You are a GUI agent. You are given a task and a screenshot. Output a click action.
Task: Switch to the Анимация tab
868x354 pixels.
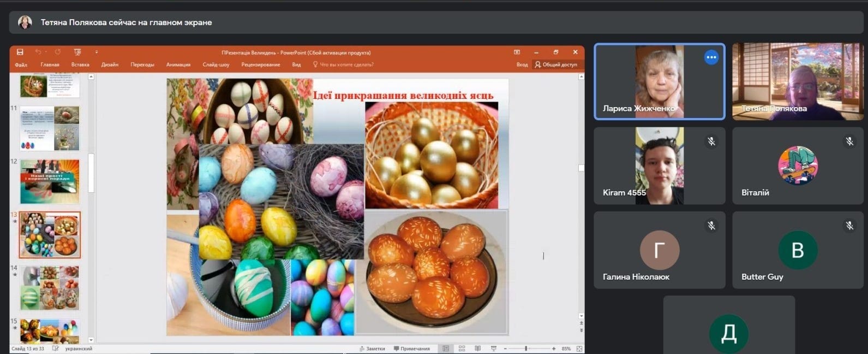pyautogui.click(x=178, y=64)
